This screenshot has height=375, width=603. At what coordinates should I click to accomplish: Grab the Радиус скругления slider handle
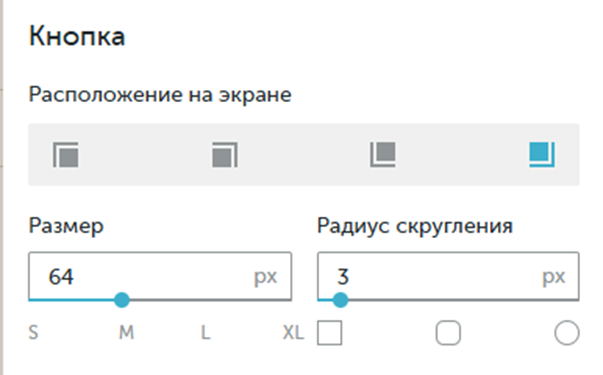[340, 300]
